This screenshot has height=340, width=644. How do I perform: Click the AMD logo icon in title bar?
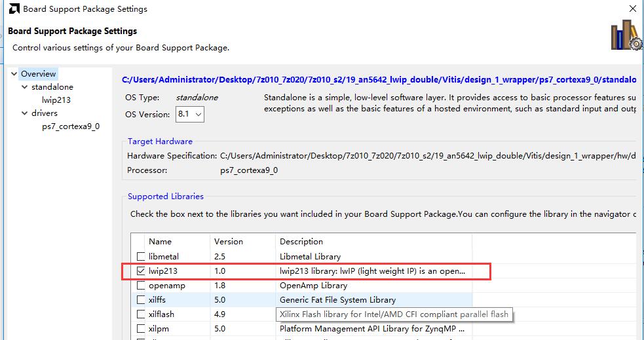(14, 9)
